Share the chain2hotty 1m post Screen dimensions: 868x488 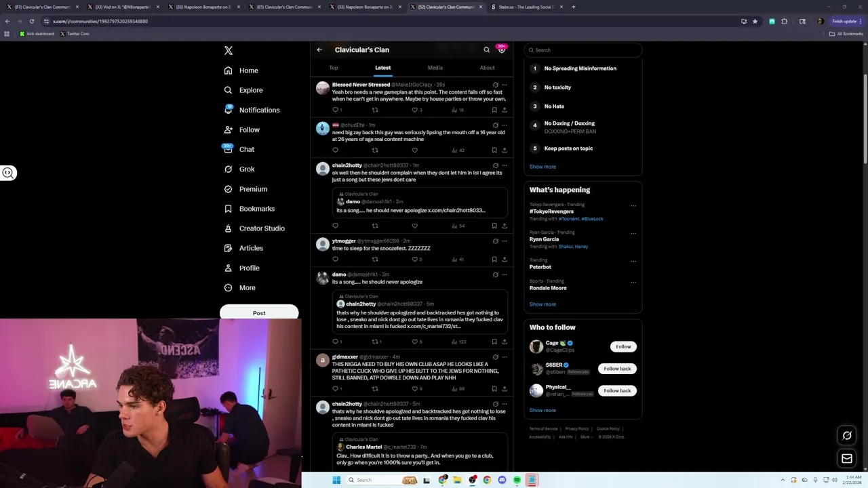[x=504, y=226]
